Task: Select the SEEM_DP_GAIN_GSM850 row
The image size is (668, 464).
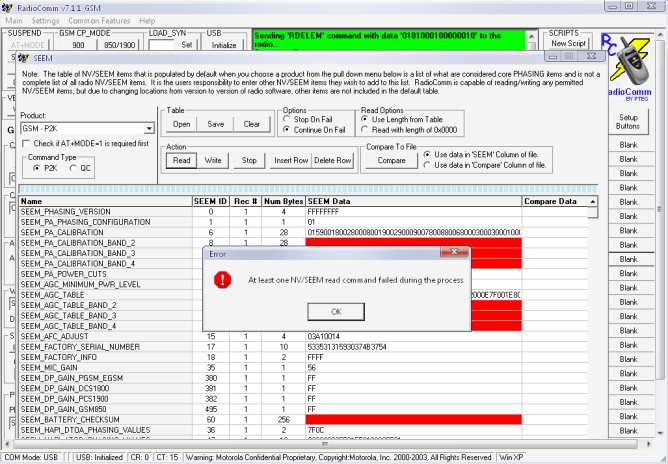Action: click(303, 409)
